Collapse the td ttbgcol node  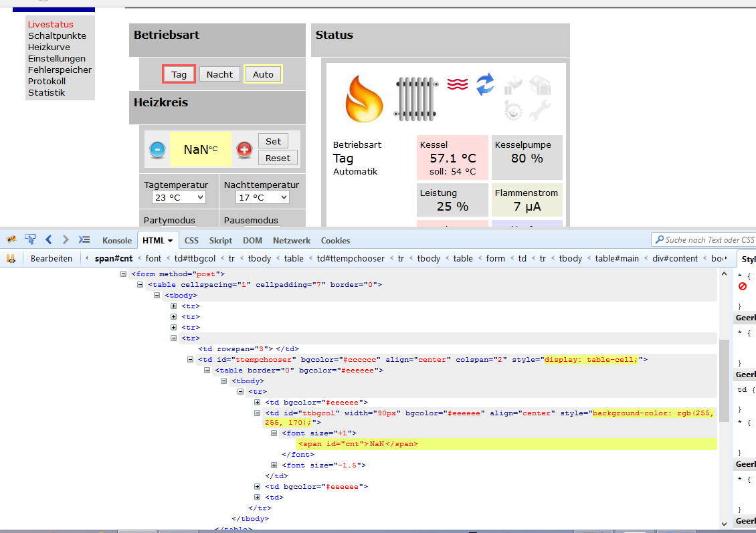(x=258, y=413)
